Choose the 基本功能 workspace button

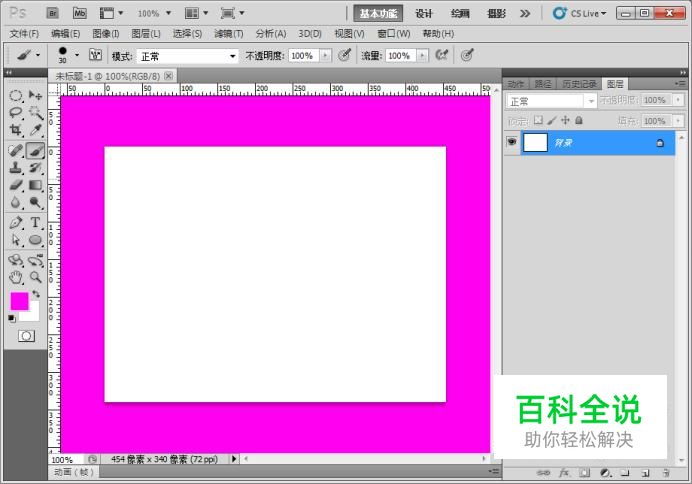(378, 14)
